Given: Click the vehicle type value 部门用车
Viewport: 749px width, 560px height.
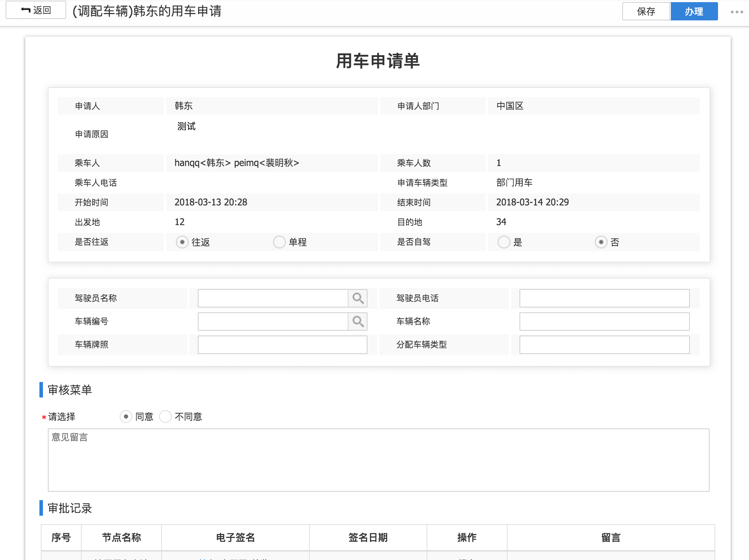Looking at the screenshot, I should click(x=515, y=183).
